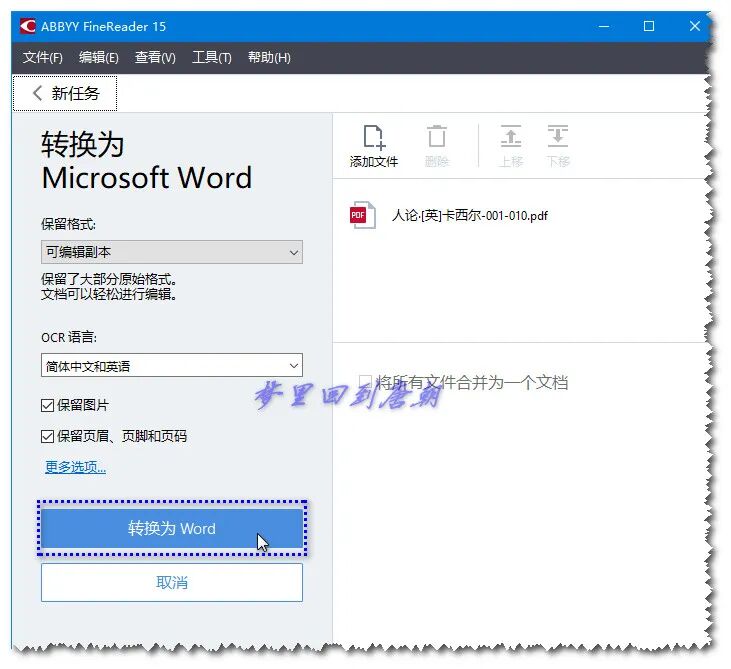Open the 工具(T) menu
The height and width of the screenshot is (669, 731).
point(212,58)
